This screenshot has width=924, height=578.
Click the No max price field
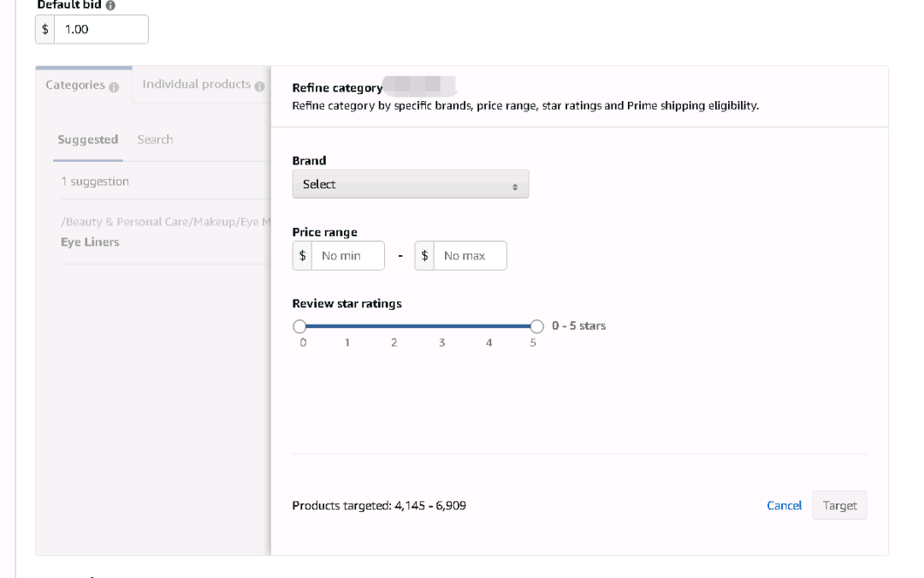point(470,256)
